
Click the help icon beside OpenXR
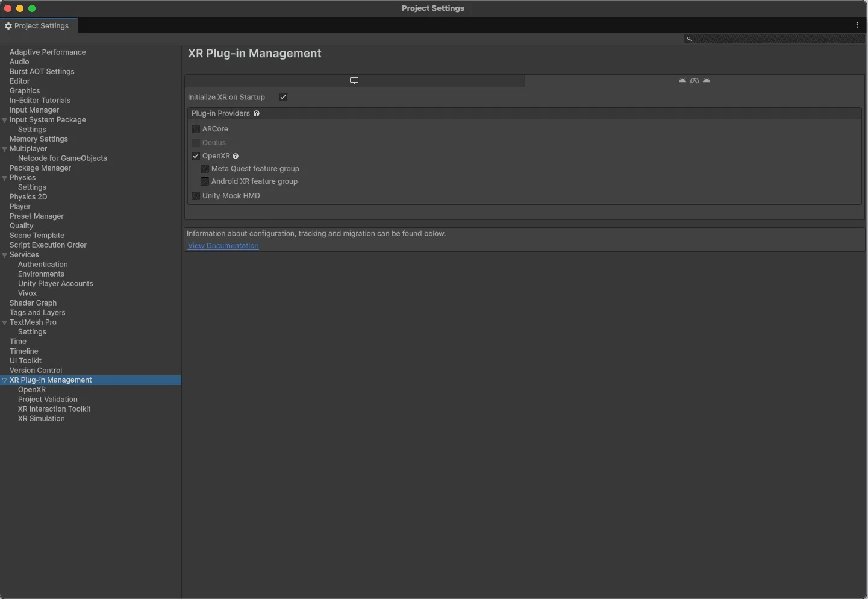(236, 157)
